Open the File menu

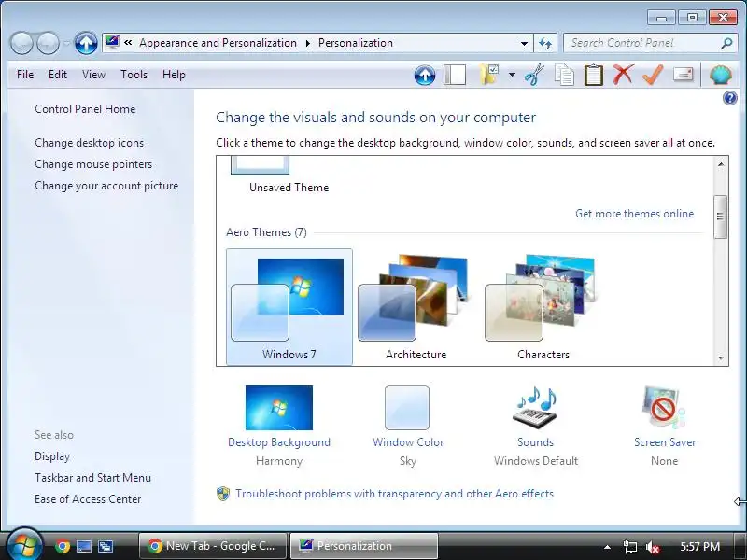click(25, 75)
